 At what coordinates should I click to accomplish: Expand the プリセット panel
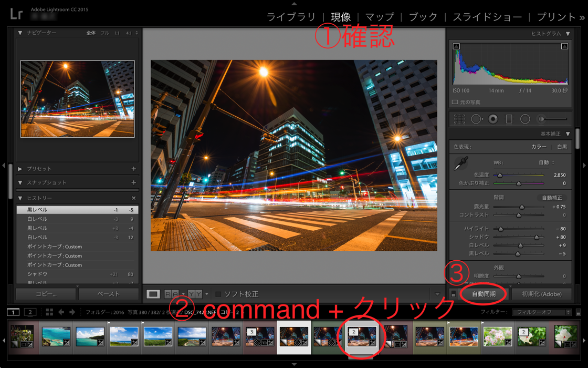click(x=20, y=169)
